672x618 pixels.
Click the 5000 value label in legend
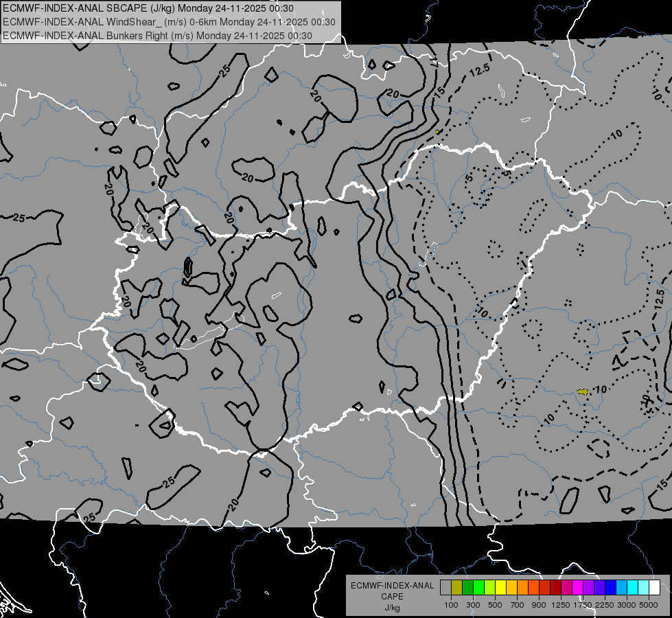click(x=649, y=605)
